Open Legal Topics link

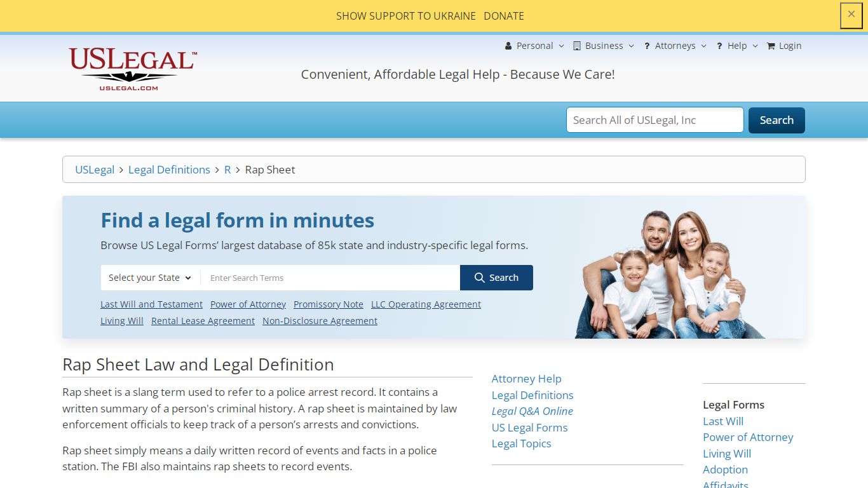[x=521, y=444]
